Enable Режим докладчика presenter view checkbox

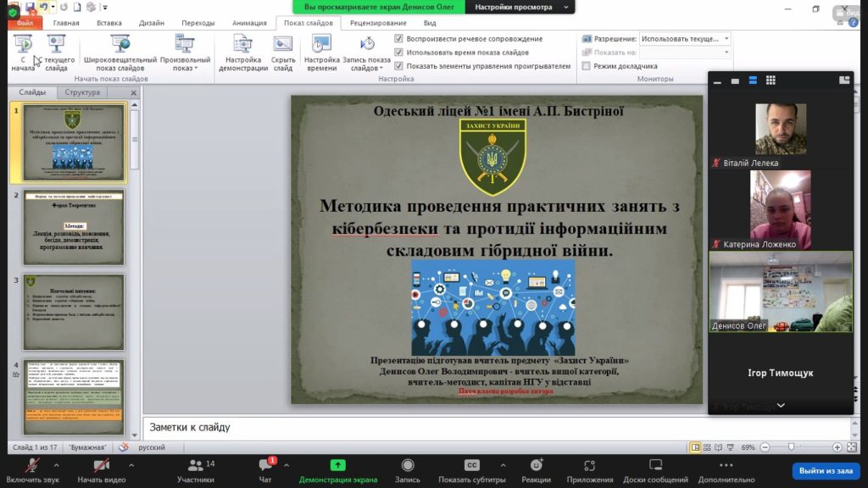click(x=587, y=66)
